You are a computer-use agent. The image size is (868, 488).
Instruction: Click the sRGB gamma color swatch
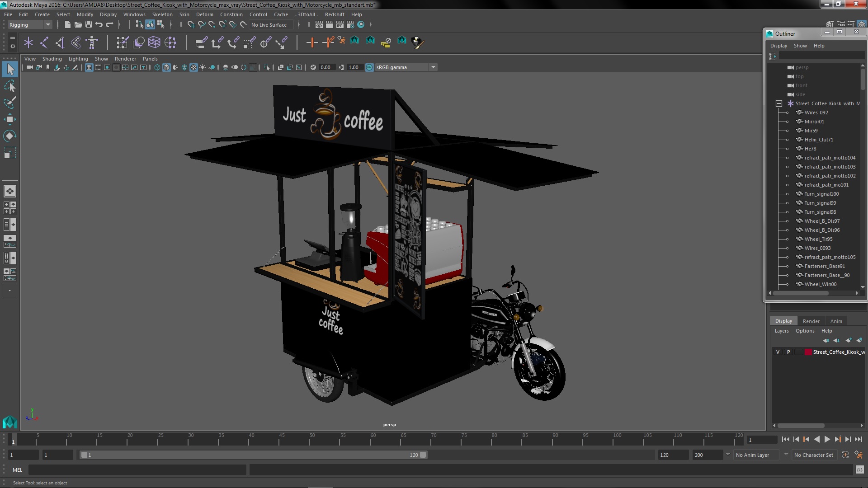[370, 67]
